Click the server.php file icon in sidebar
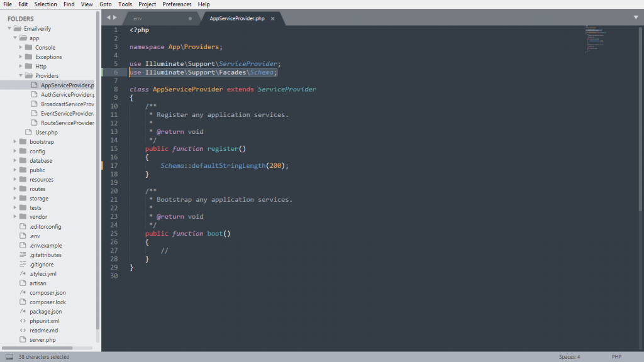The image size is (644, 362). [23, 340]
